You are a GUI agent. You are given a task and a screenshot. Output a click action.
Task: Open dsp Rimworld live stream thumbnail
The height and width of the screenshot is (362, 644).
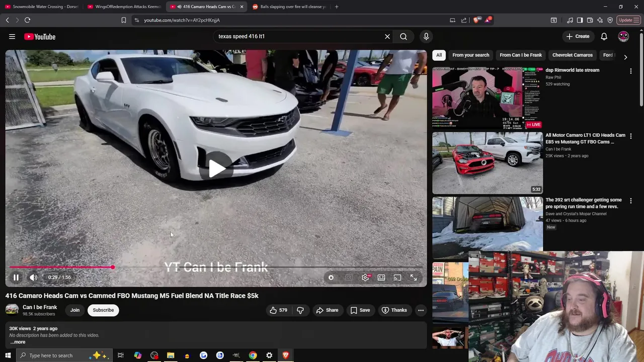[x=488, y=98]
